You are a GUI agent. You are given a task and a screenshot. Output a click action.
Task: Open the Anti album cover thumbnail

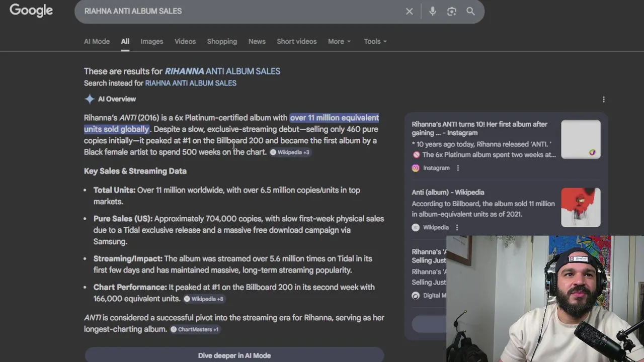[x=581, y=207]
